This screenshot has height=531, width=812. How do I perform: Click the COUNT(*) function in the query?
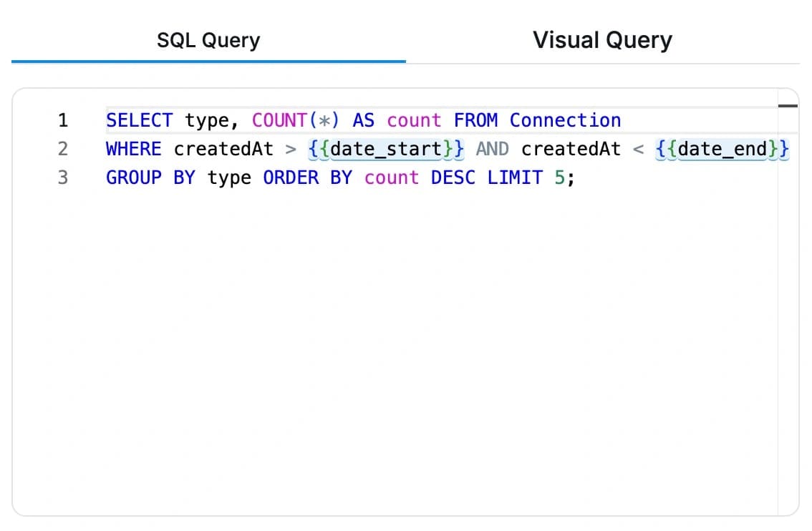point(294,120)
